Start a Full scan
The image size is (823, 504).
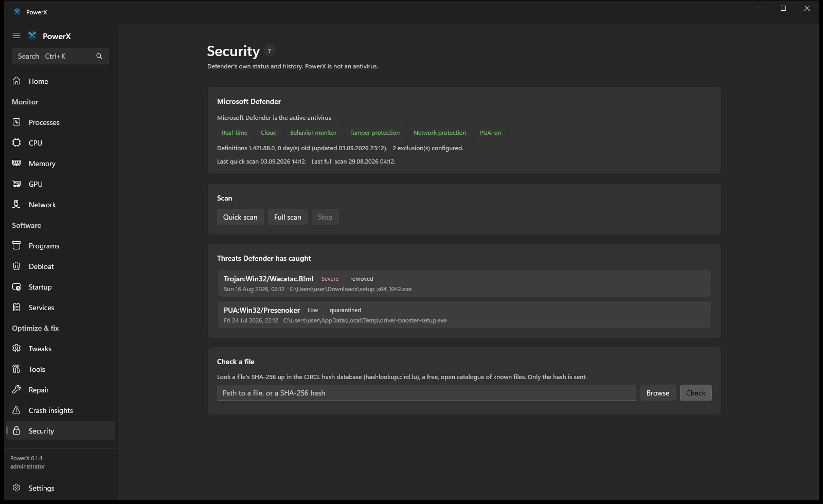tap(288, 217)
